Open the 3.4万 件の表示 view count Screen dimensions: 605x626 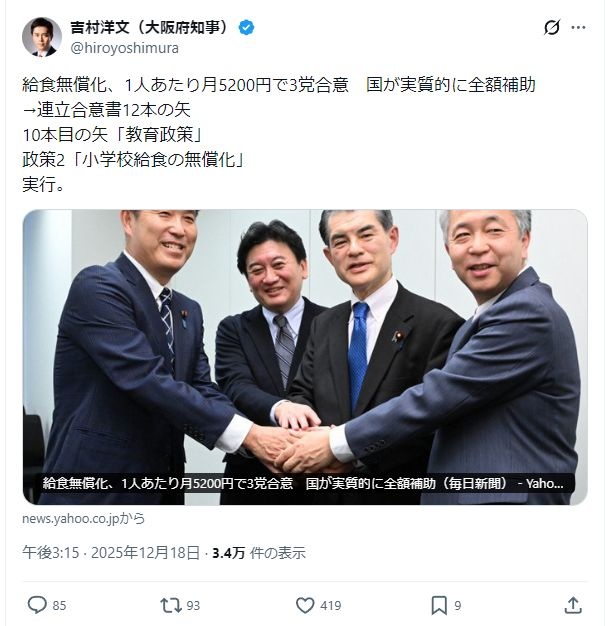point(259,553)
